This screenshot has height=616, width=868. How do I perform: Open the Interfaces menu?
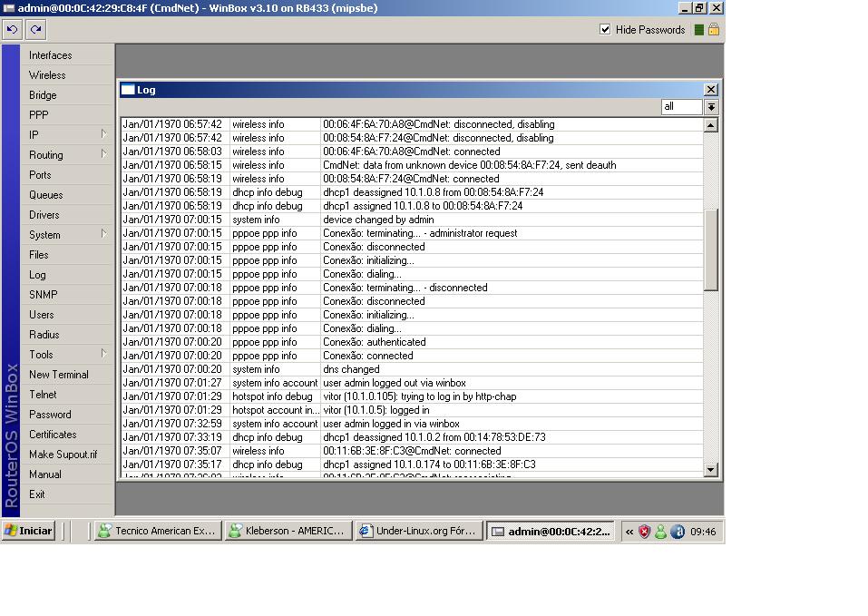click(x=66, y=55)
